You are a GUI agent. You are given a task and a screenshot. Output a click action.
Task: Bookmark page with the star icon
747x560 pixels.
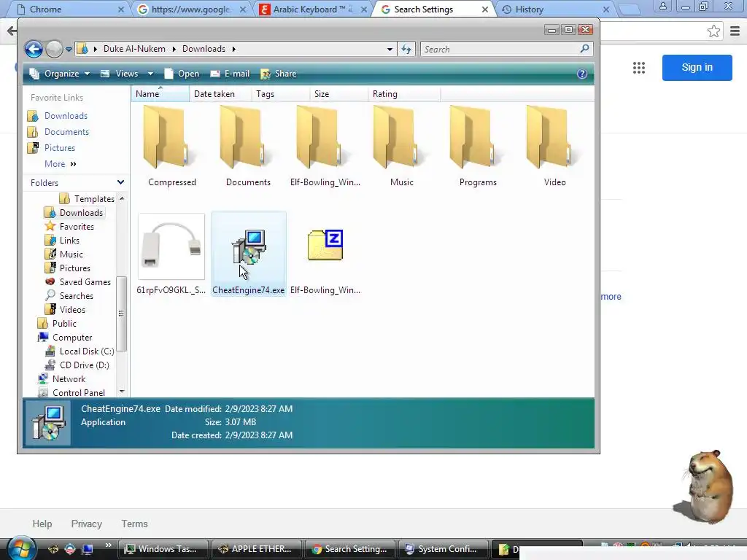click(713, 31)
